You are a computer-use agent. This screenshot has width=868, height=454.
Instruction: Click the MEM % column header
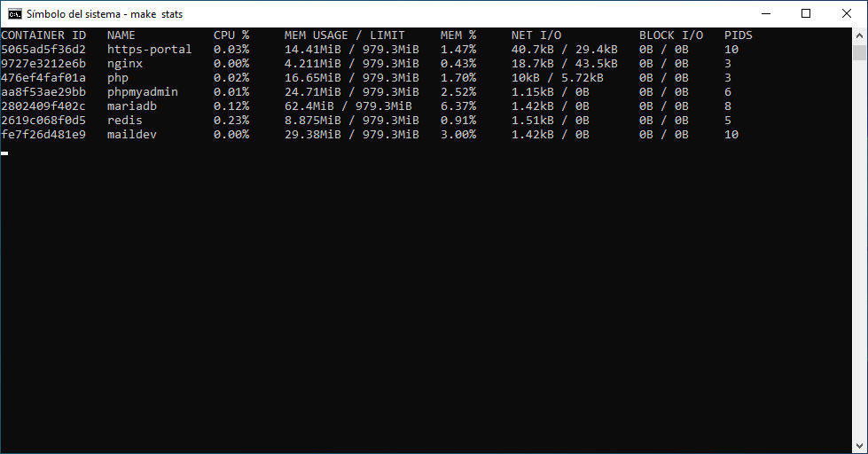pyautogui.click(x=458, y=35)
